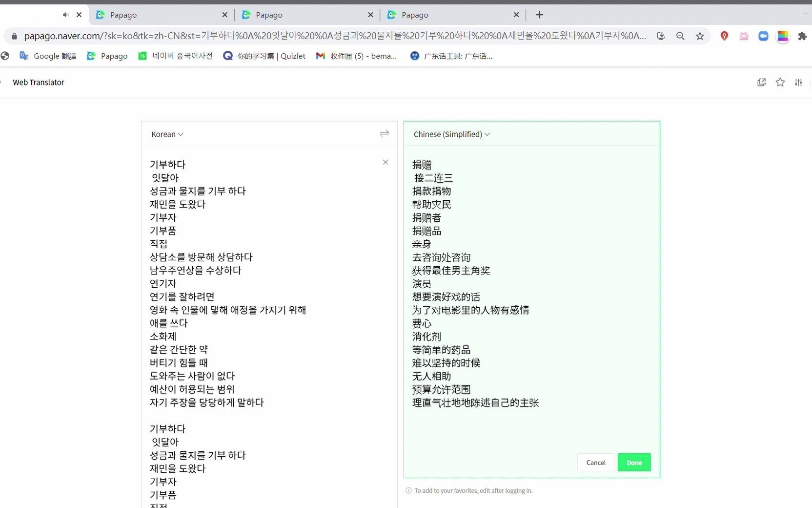Click the favorites login info icon

point(408,490)
